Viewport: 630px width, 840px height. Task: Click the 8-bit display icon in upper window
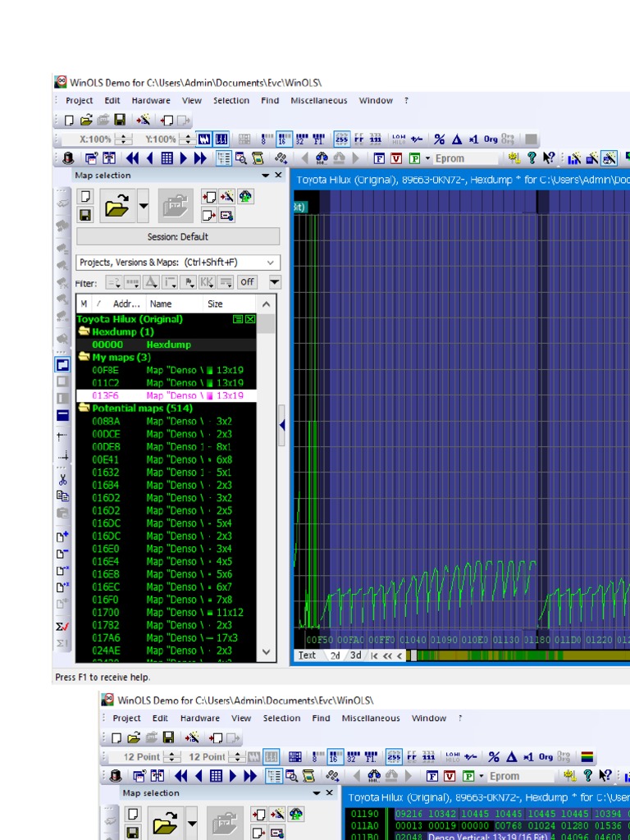coord(267,139)
